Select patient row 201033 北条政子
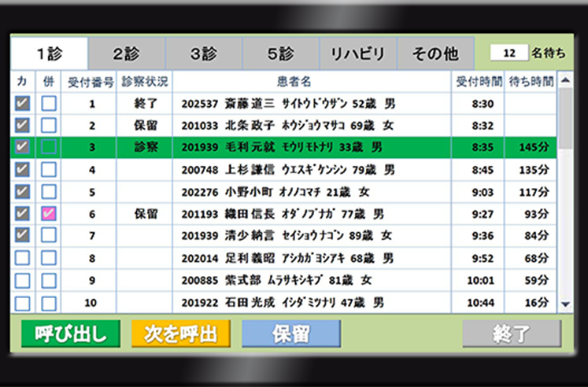Image resolution: width=588 pixels, height=387 pixels. (283, 126)
